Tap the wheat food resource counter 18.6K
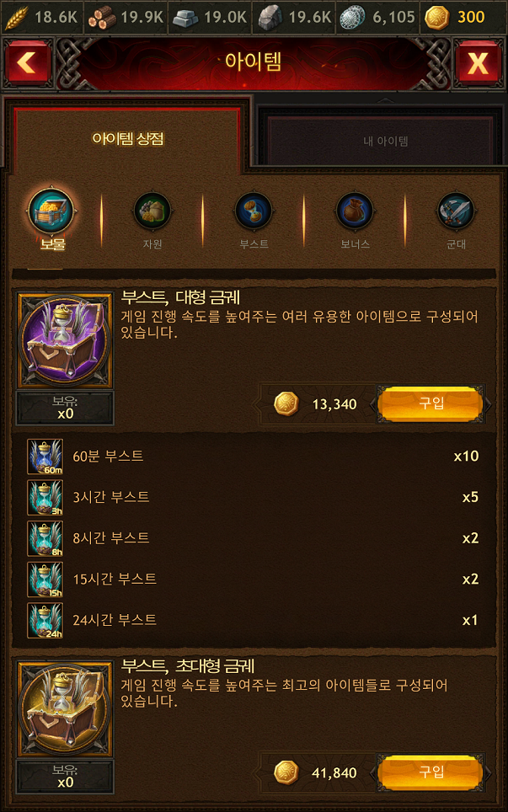Viewport: 508px width, 812px height. point(41,17)
